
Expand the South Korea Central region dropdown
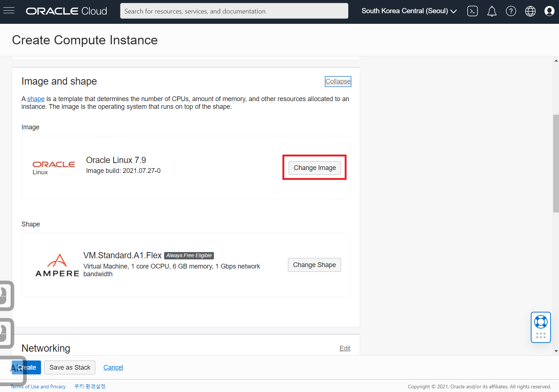(x=409, y=11)
